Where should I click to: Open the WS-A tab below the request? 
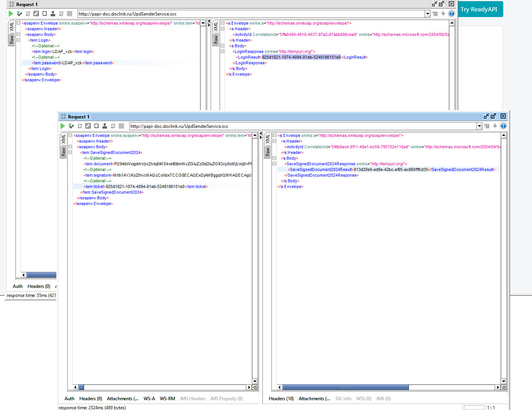[x=149, y=399]
